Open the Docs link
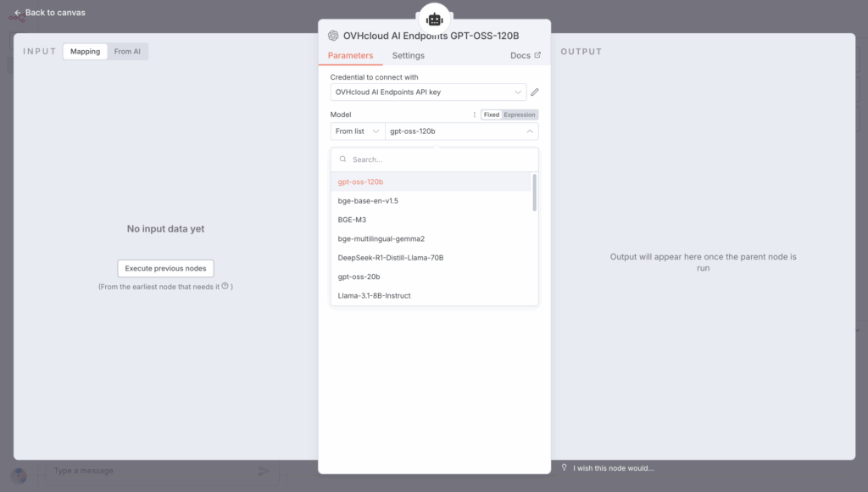Viewport: 868px width, 492px height. coord(525,55)
